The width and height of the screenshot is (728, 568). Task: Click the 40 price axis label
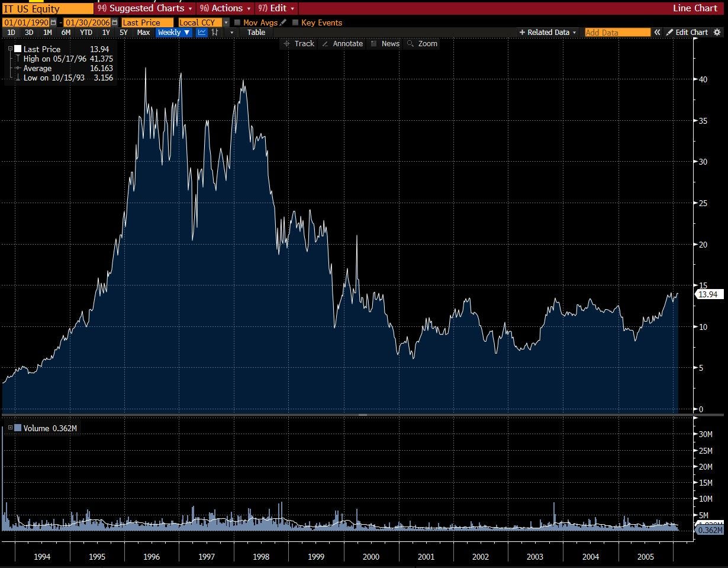point(703,79)
